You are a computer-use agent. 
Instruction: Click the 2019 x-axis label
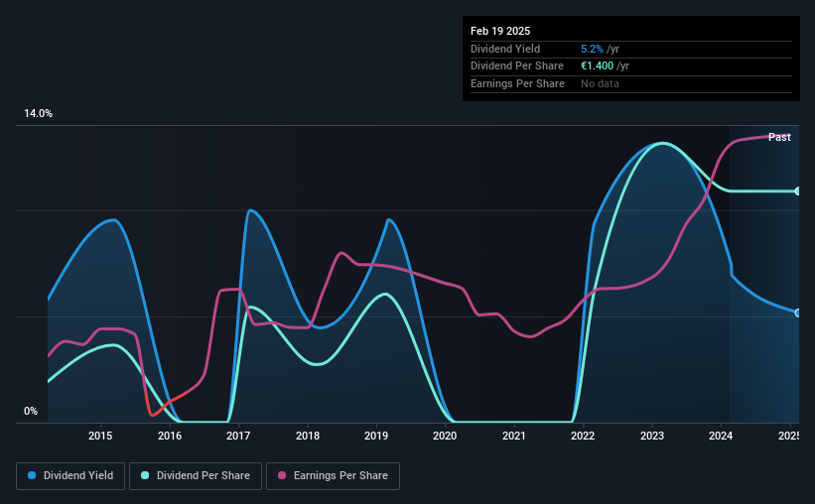tap(376, 436)
